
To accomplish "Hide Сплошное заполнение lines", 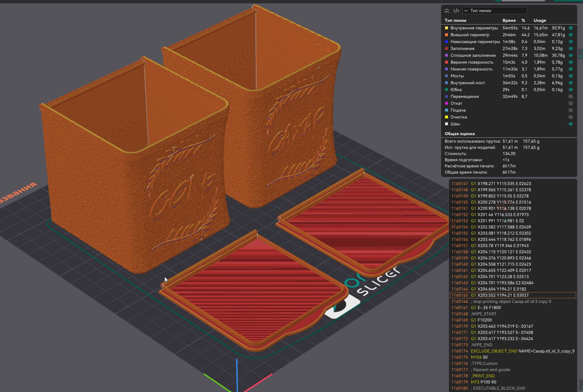I will click(571, 55).
